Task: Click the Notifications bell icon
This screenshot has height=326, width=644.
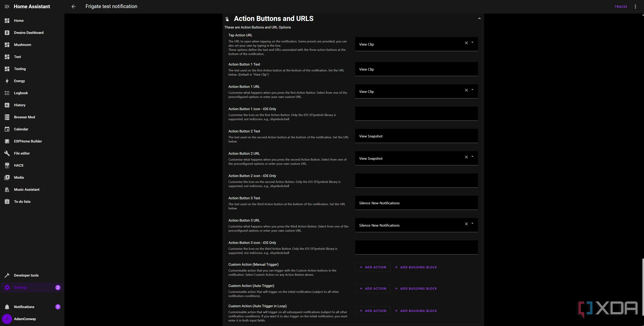Action: [x=7, y=307]
